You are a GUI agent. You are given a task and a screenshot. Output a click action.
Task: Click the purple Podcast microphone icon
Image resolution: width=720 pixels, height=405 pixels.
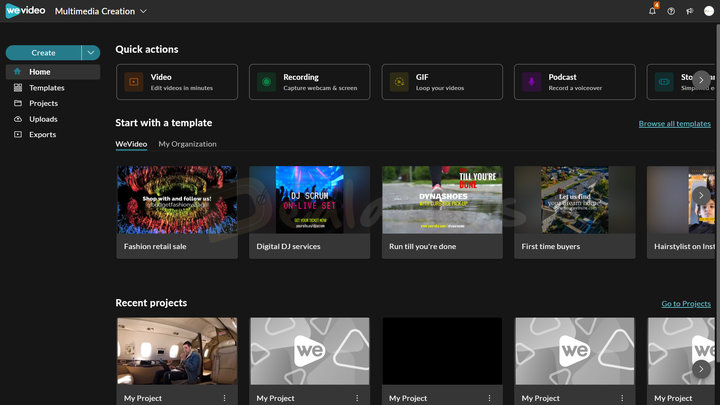coord(531,82)
